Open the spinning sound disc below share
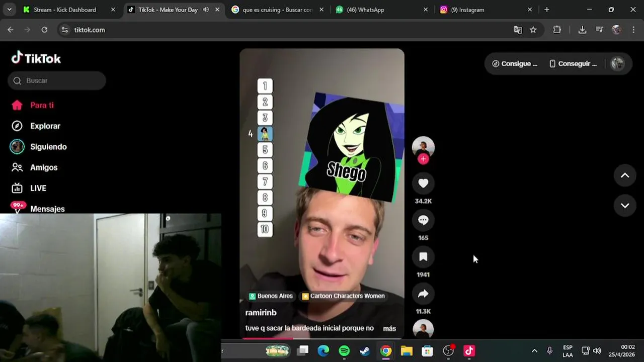The width and height of the screenshot is (644, 362). pyautogui.click(x=423, y=328)
